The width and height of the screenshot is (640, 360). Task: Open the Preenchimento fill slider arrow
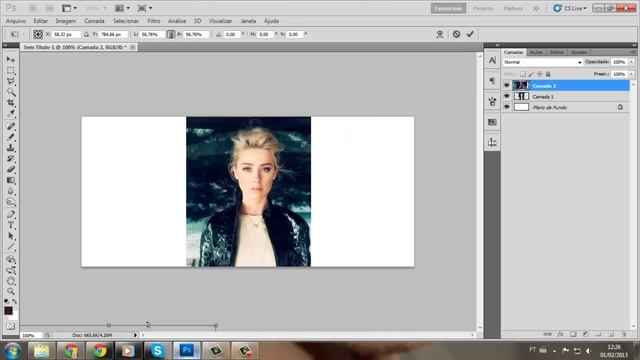(x=631, y=74)
